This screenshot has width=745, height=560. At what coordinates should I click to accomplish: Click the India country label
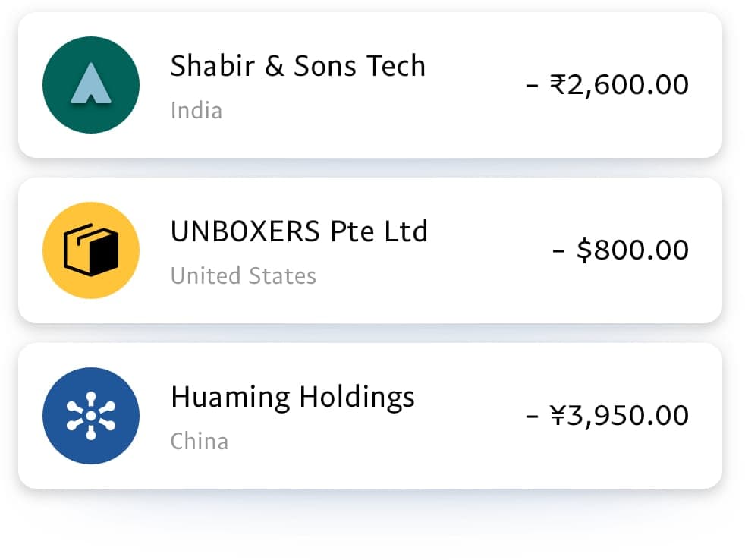pos(196,111)
